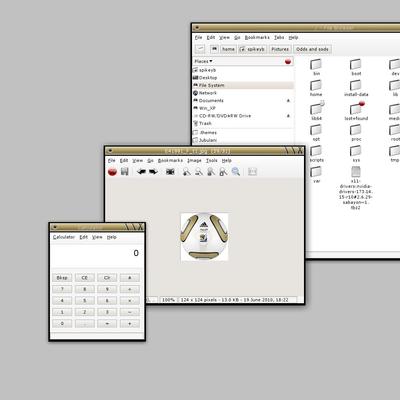
Task: Click the blue magnifier icon in image viewer
Action: point(236,172)
